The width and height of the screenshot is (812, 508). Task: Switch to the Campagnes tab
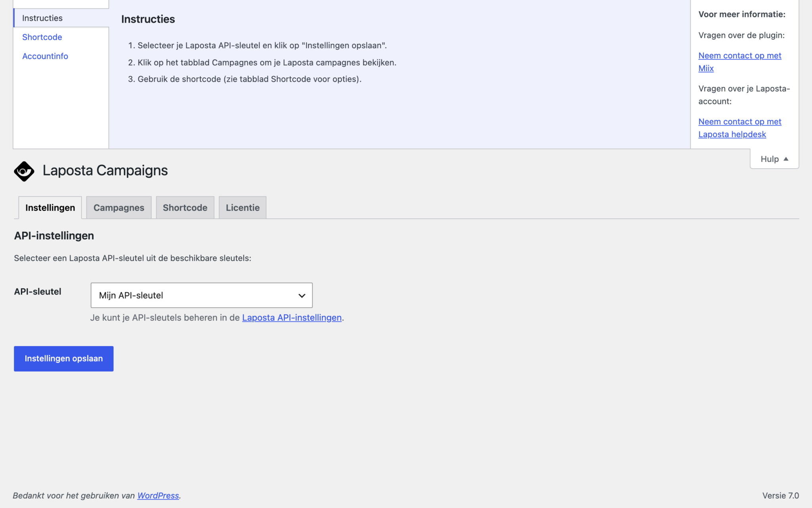(119, 208)
